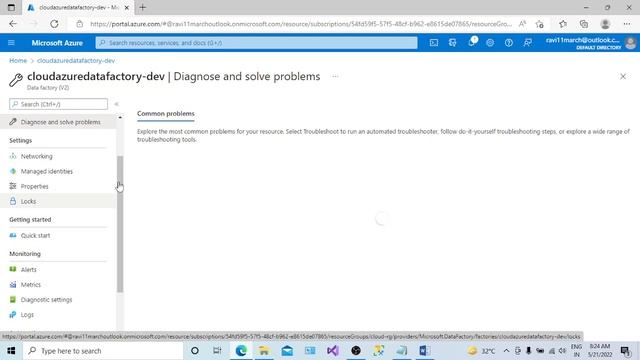Open the Help question mark icon
The height and width of the screenshot is (360, 640).
pyautogui.click(x=509, y=42)
